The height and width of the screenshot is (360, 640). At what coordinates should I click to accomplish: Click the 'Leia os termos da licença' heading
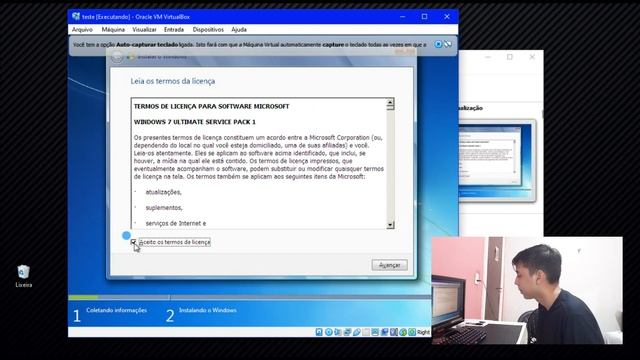click(173, 81)
